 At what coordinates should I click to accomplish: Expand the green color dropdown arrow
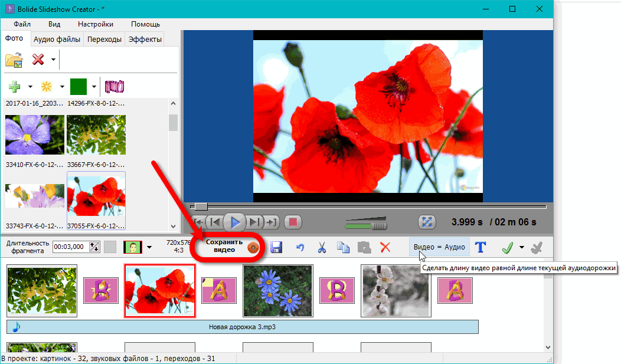[x=94, y=87]
